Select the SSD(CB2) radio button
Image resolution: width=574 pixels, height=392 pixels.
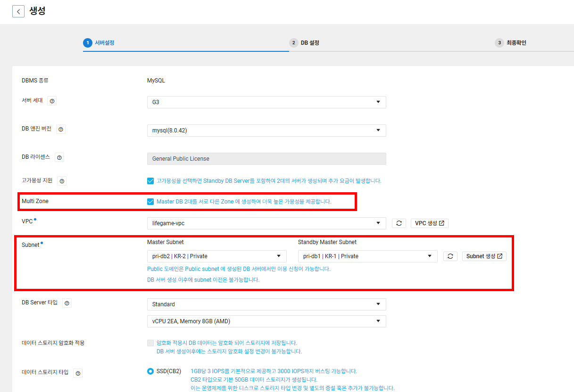click(150, 371)
